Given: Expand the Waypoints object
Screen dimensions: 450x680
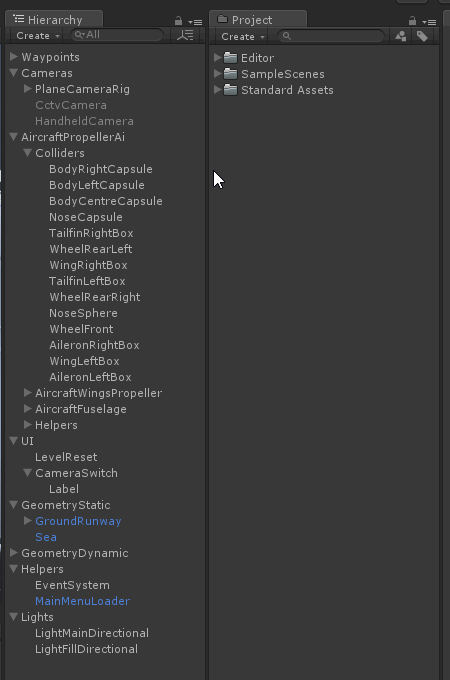Looking at the screenshot, I should [x=14, y=56].
